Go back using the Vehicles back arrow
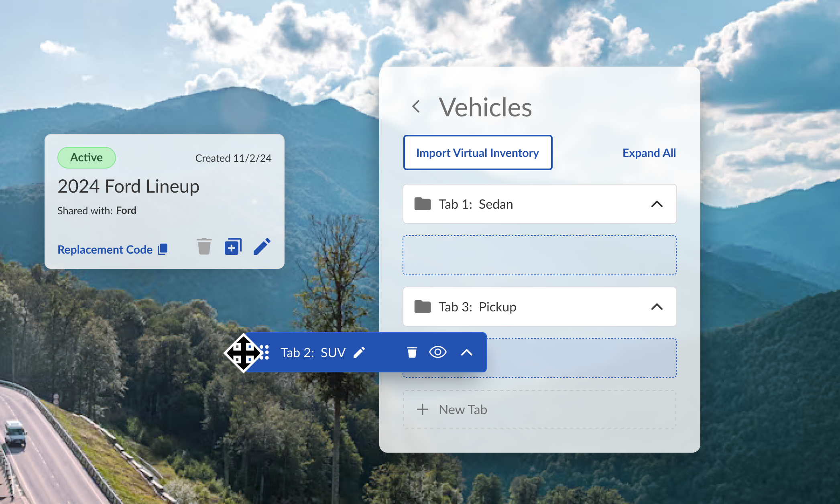This screenshot has width=840, height=504. (x=416, y=107)
